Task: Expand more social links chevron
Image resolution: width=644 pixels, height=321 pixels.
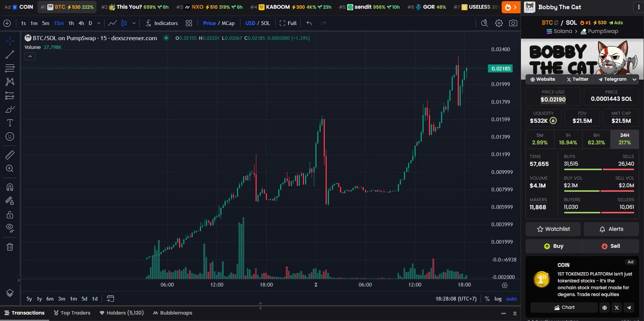Action: click(635, 79)
